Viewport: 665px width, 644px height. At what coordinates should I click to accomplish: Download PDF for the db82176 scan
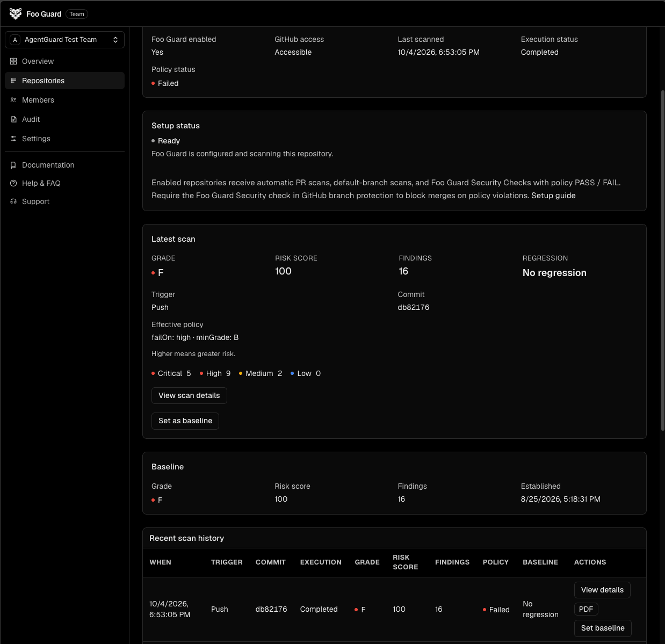(586, 609)
